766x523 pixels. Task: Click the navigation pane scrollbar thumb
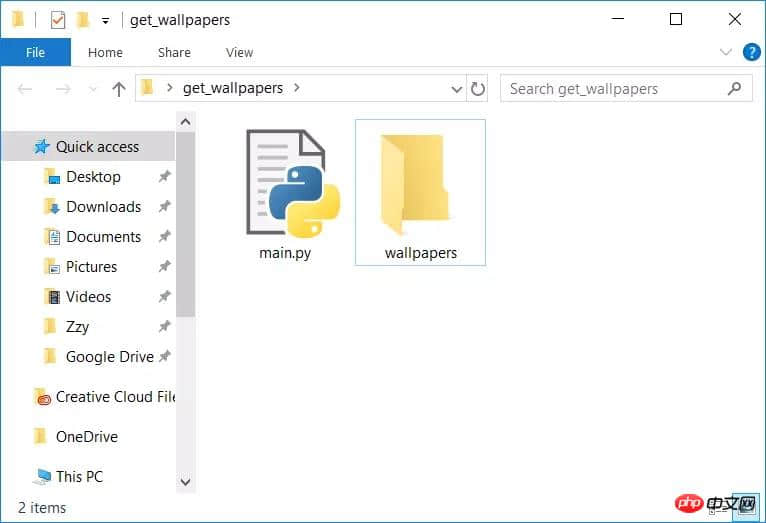click(x=186, y=225)
